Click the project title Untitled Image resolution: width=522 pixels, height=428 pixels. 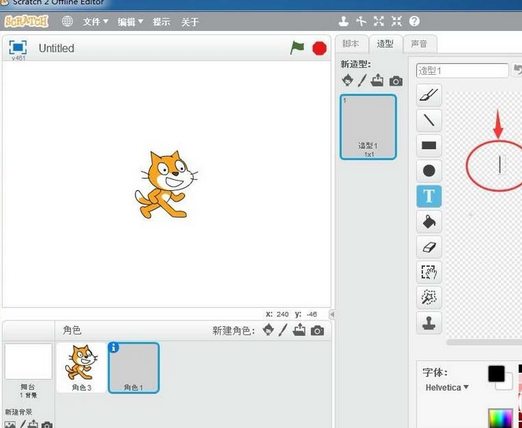[x=56, y=48]
